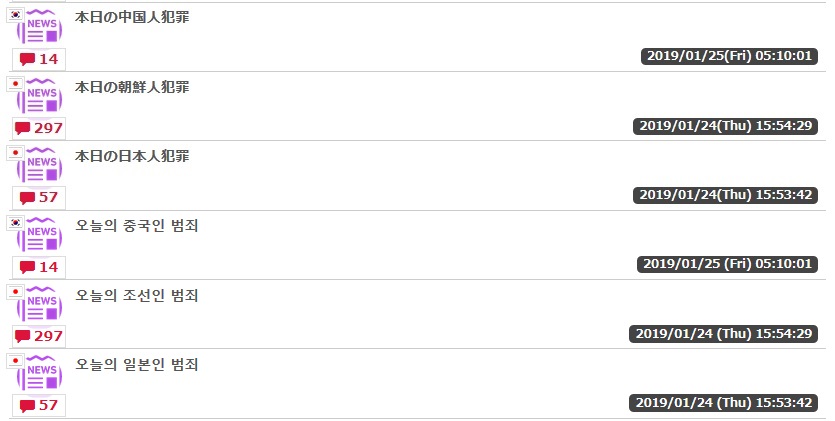Click NEWS icon beside 오늘의 중국인 범죄

(x=42, y=235)
